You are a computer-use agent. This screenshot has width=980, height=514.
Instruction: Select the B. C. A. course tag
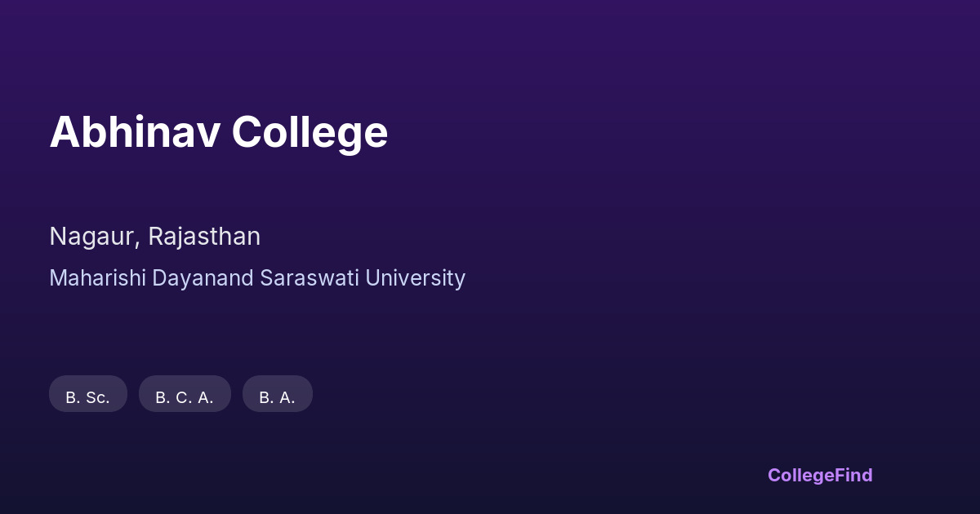coord(185,394)
